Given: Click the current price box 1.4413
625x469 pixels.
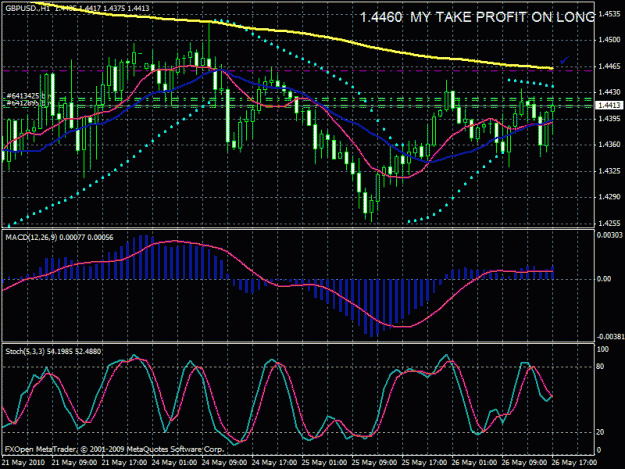Looking at the screenshot, I should pyautogui.click(x=608, y=105).
